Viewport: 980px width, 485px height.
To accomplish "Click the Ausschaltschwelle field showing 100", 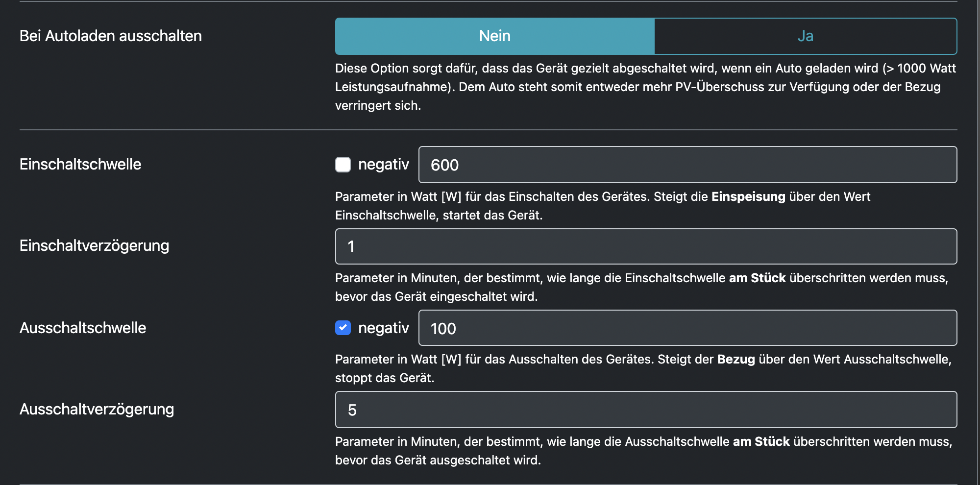I will coord(687,328).
